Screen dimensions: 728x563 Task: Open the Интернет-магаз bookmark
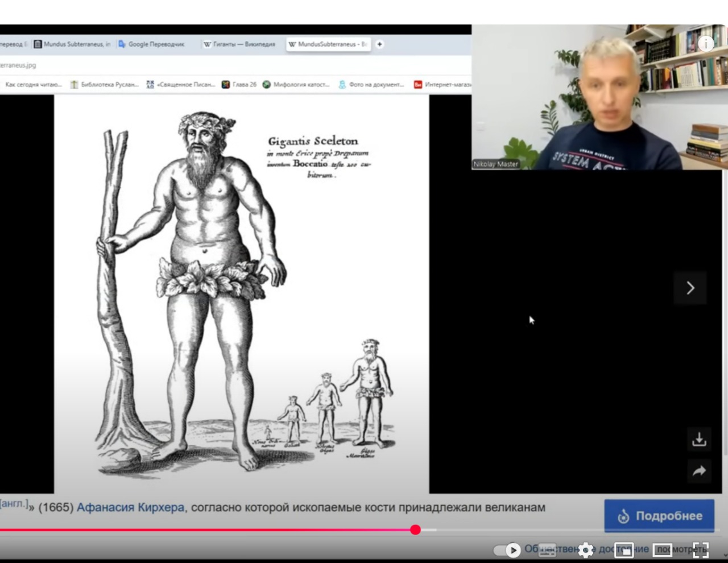[x=442, y=85]
